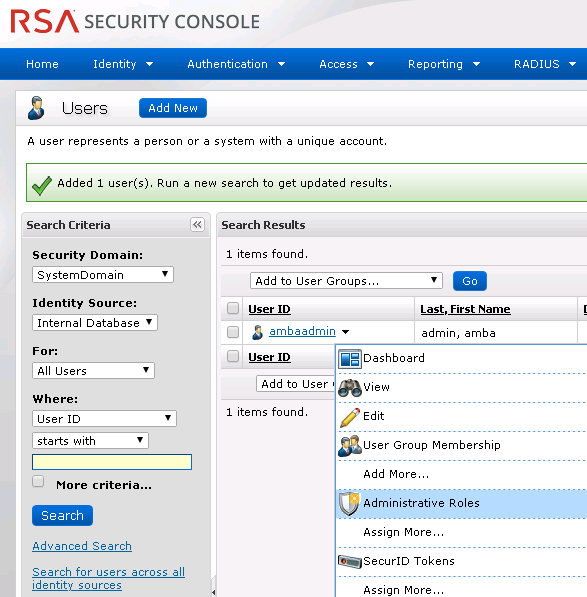Click the Administrative Roles shield icon
Screen dimensions: 587x597
(349, 504)
